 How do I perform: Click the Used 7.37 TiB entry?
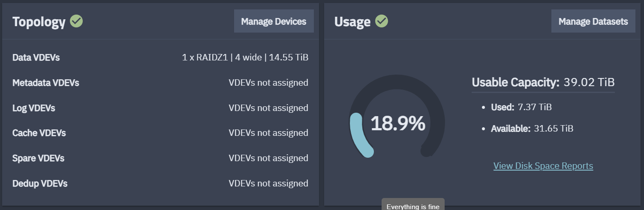(x=521, y=107)
